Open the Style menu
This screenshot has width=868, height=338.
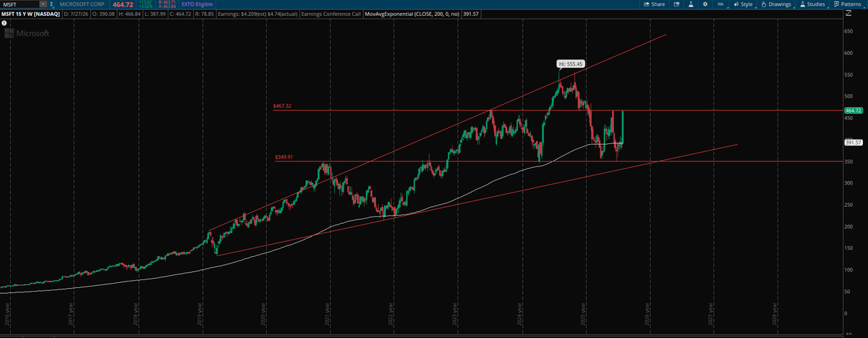point(744,4)
